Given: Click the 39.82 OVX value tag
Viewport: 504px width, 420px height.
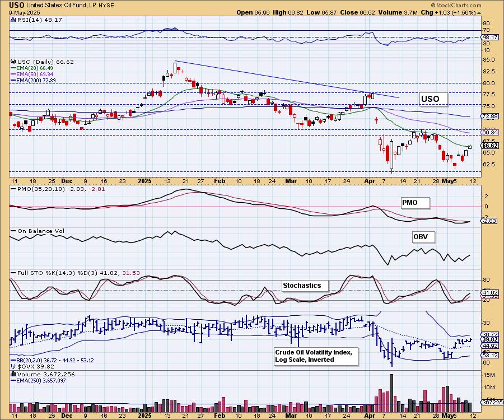Looking at the screenshot, I should (x=490, y=339).
